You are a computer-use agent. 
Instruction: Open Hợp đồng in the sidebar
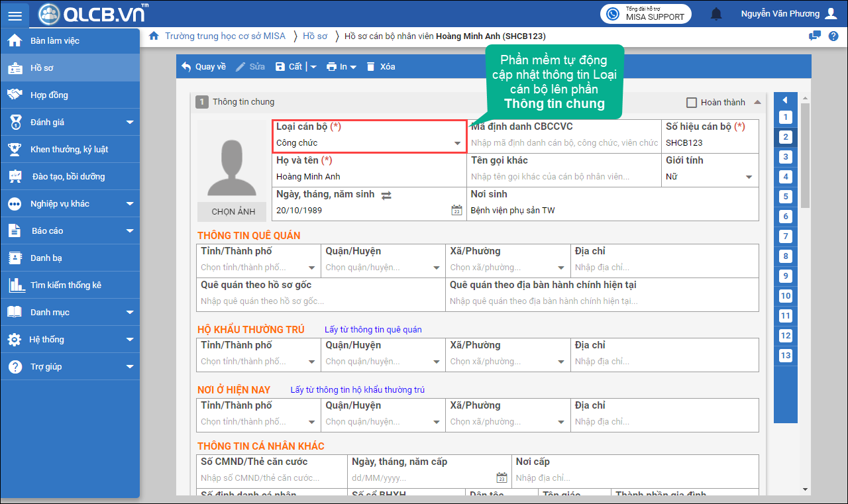click(x=49, y=95)
